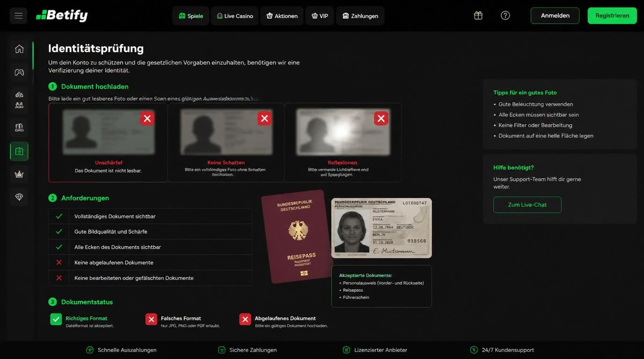This screenshot has height=359, width=644.
Task: Click the checkmark for Gute Bildqualität und Schärfe
Action: 59,232
